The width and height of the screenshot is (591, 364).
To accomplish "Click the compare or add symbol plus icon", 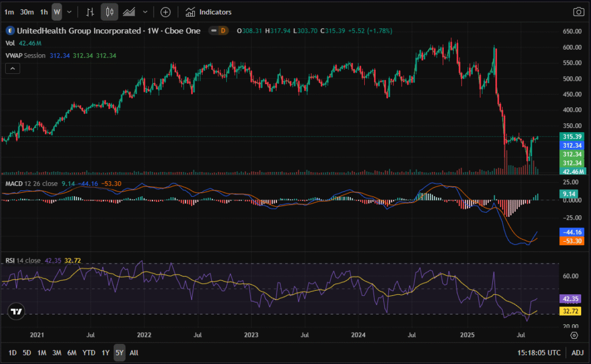I will 166,12.
